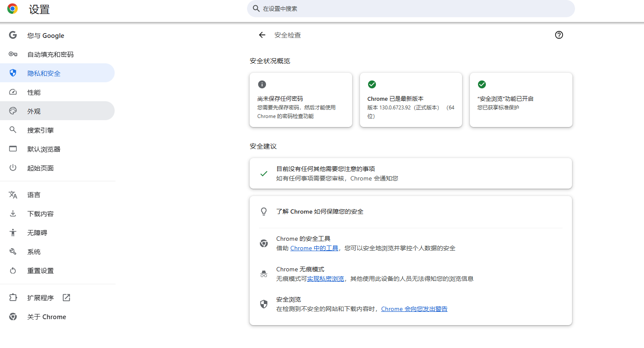Open the help question mark icon
Image resolution: width=644 pixels, height=348 pixels.
(559, 35)
